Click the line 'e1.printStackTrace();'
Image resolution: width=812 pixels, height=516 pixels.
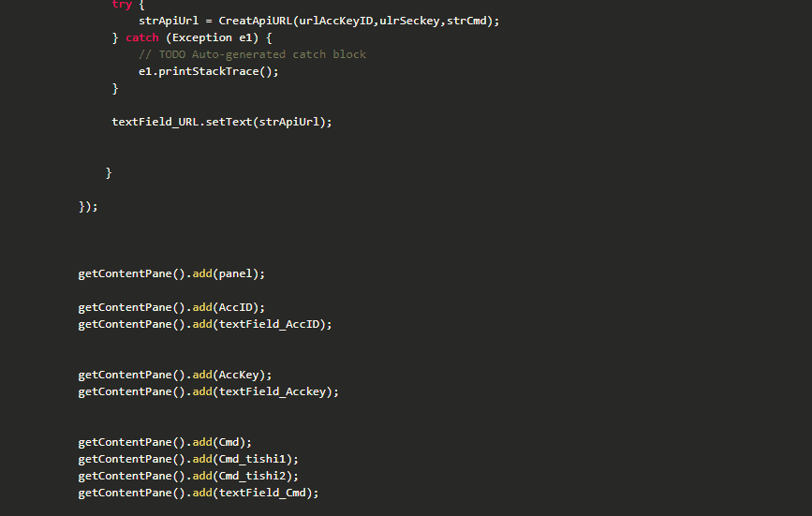(x=208, y=71)
